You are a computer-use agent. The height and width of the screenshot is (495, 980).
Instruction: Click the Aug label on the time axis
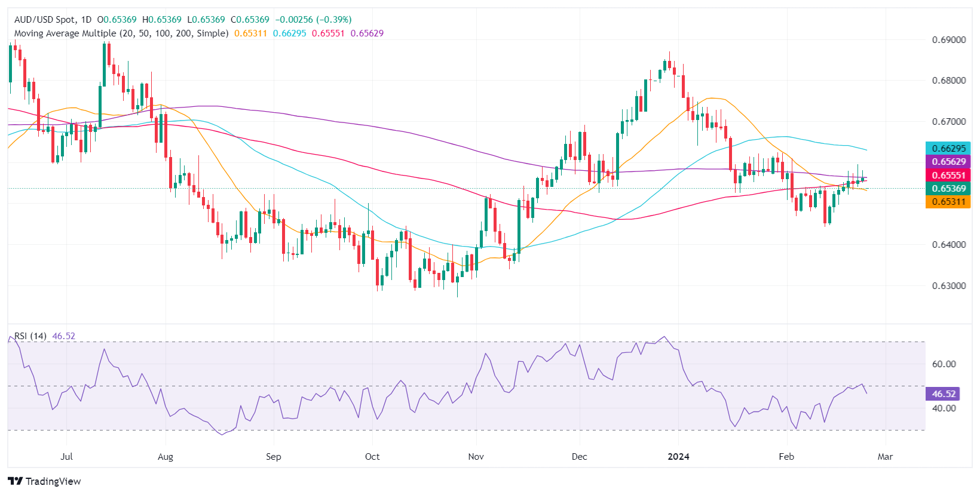click(165, 457)
